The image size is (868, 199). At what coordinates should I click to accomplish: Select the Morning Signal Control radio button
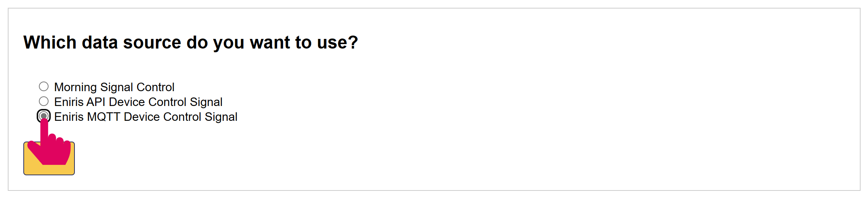(44, 87)
